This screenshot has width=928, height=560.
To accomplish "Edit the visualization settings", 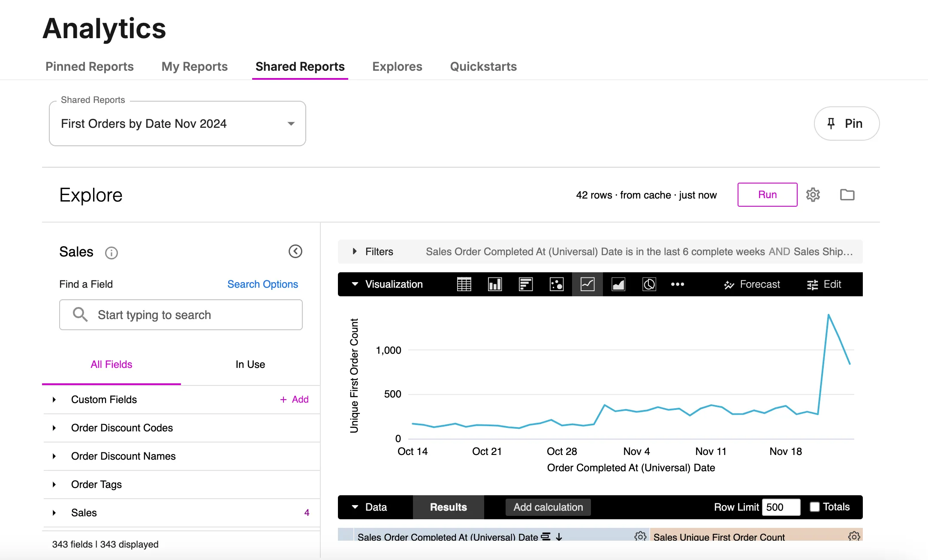I will coord(824,284).
